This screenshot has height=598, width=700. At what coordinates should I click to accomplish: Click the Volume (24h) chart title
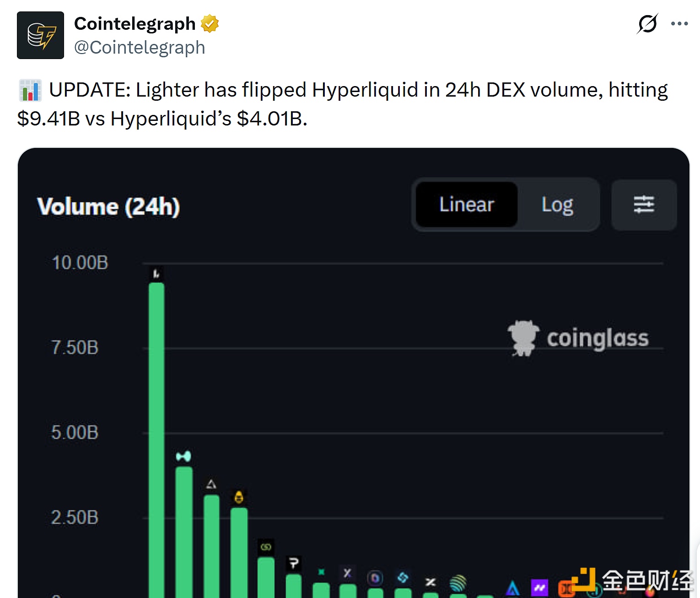click(x=108, y=207)
